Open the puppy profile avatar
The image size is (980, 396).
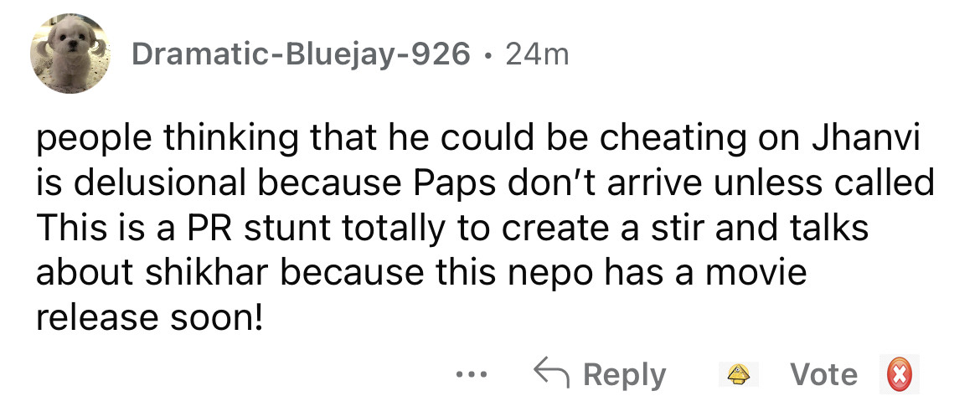[70, 54]
